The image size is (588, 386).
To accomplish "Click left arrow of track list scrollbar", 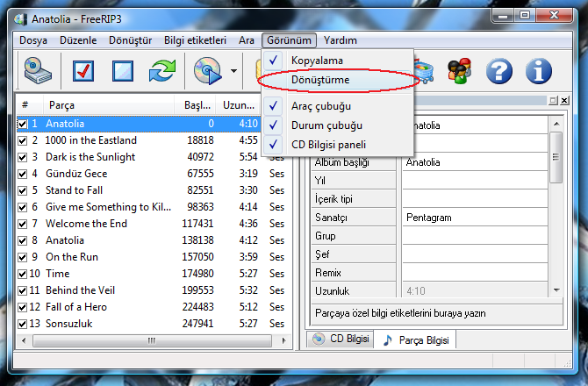I will 24,340.
